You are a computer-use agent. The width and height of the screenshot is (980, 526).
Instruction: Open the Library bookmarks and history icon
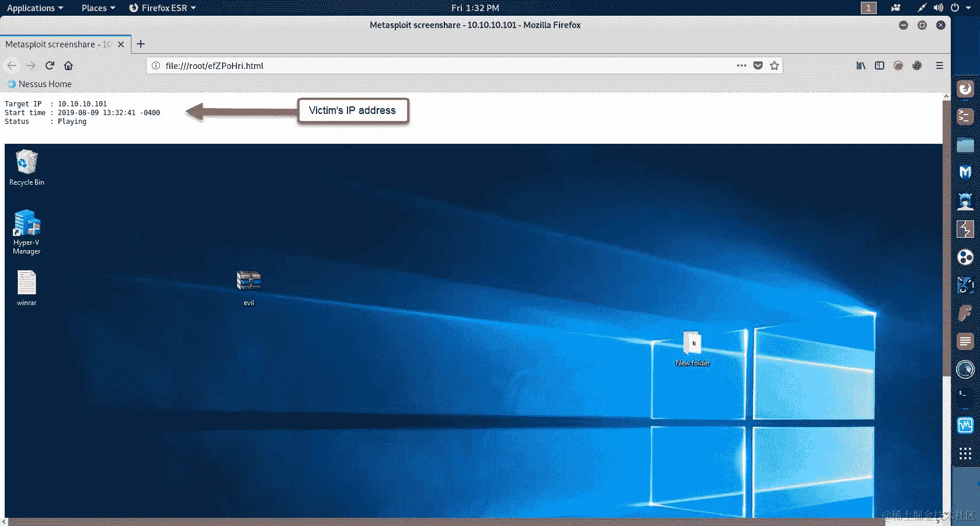[861, 65]
